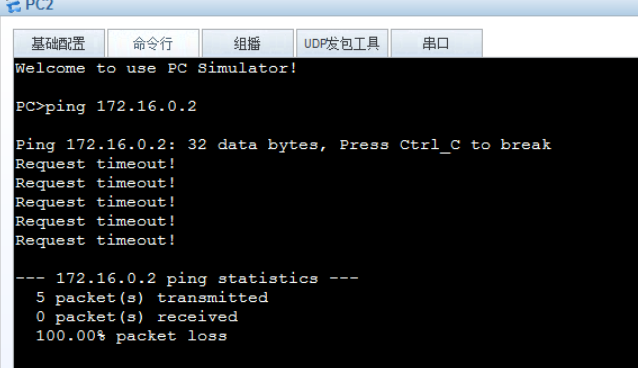Screen dimensions: 638x368
Task: Select the 组播 tab
Action: tap(247, 43)
